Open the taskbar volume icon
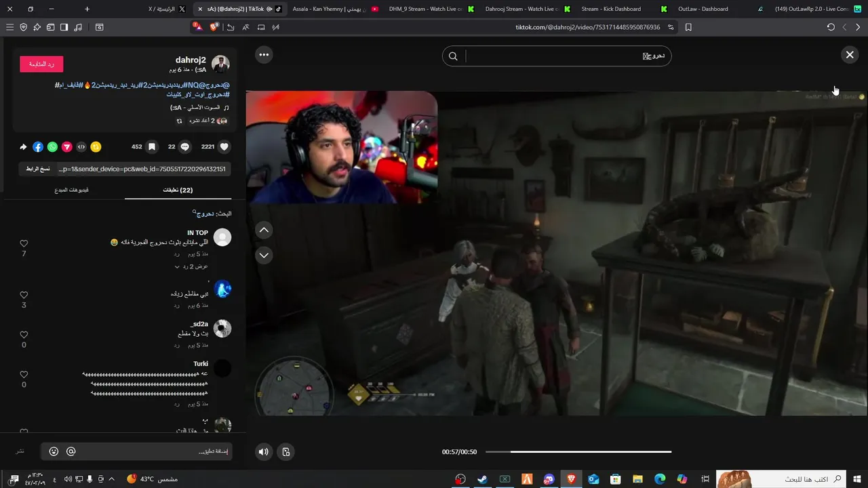The image size is (868, 488). tap(66, 479)
